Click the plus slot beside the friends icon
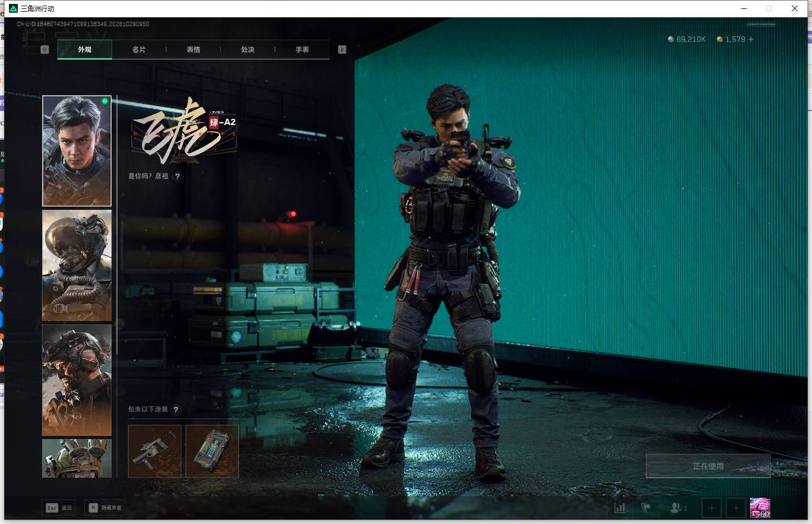The width and height of the screenshot is (812, 524). tap(712, 508)
